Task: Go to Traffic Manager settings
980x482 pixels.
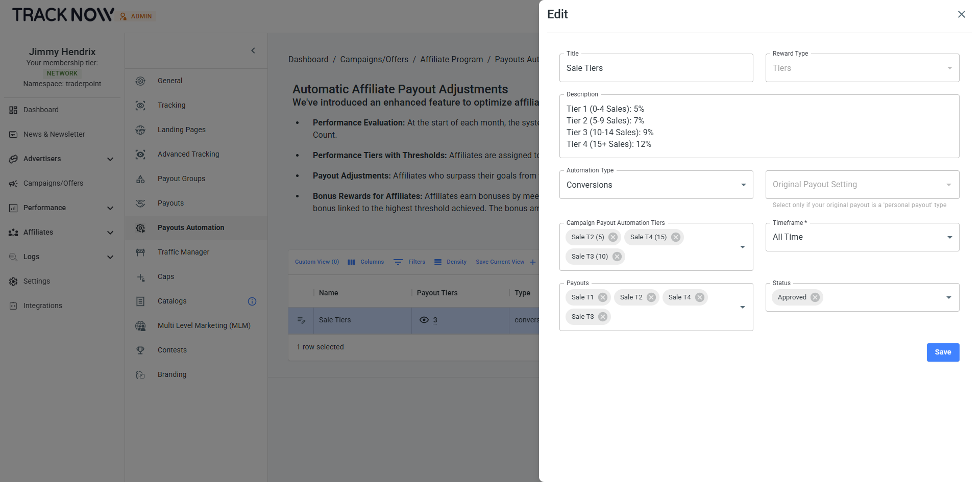Action: (183, 252)
